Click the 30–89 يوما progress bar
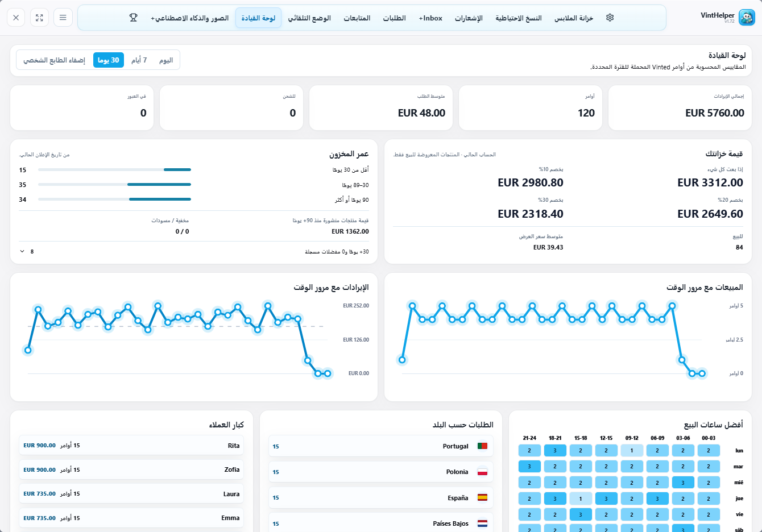762x532 pixels. tap(114, 184)
